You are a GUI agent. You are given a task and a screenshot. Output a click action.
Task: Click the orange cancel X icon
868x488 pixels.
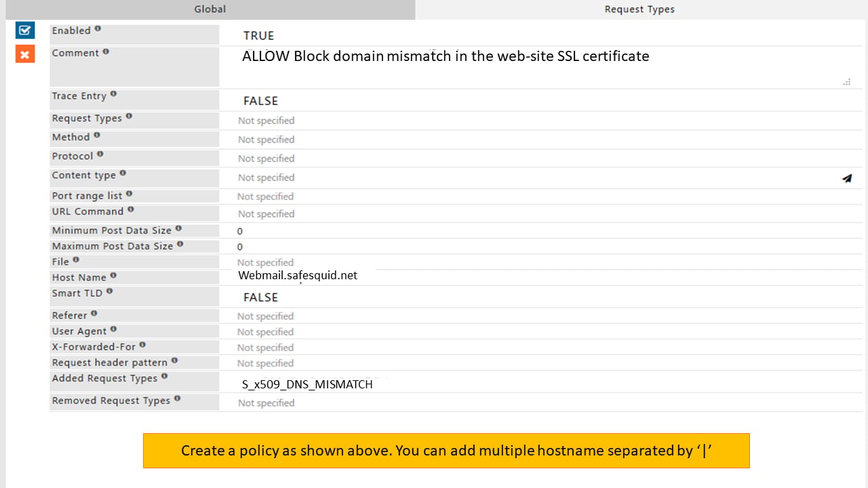(x=25, y=54)
